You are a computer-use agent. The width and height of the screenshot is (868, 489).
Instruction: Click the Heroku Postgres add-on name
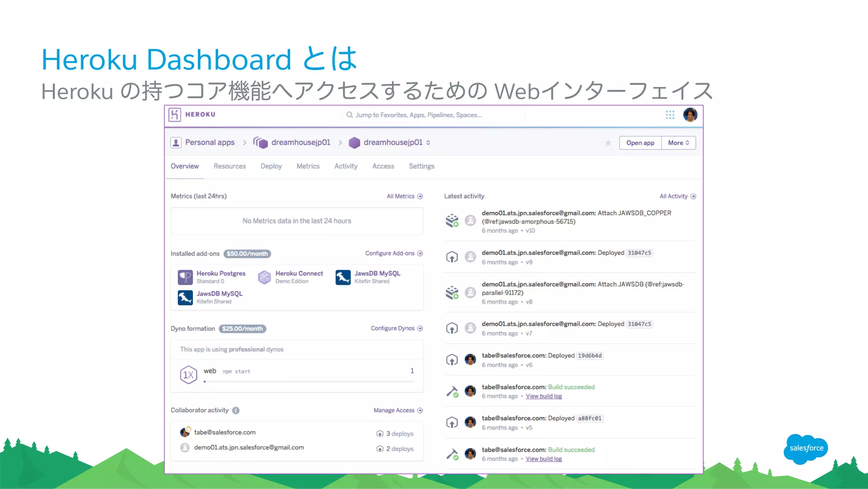221,274
